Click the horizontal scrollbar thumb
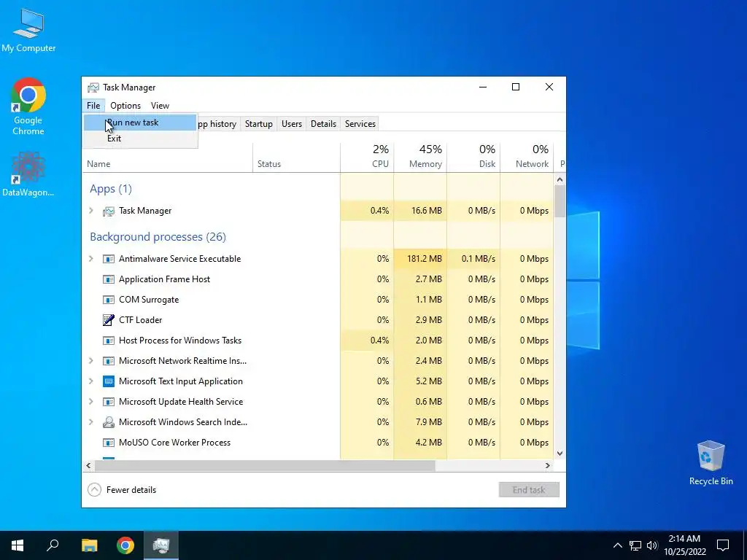747x560 pixels. (265, 466)
